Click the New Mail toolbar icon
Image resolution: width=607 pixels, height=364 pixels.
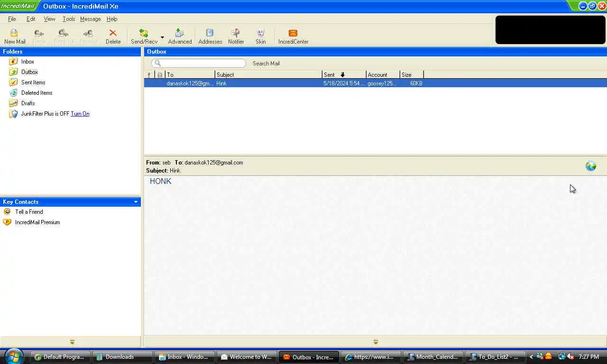pos(15,36)
